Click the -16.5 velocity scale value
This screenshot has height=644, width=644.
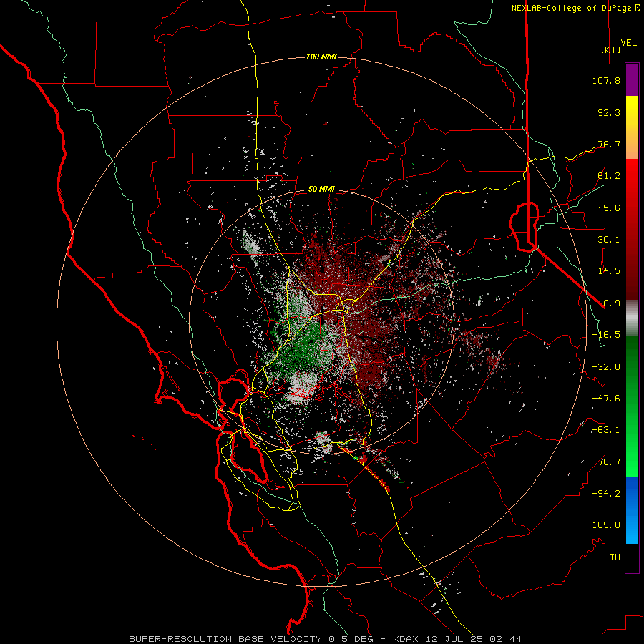[606, 335]
